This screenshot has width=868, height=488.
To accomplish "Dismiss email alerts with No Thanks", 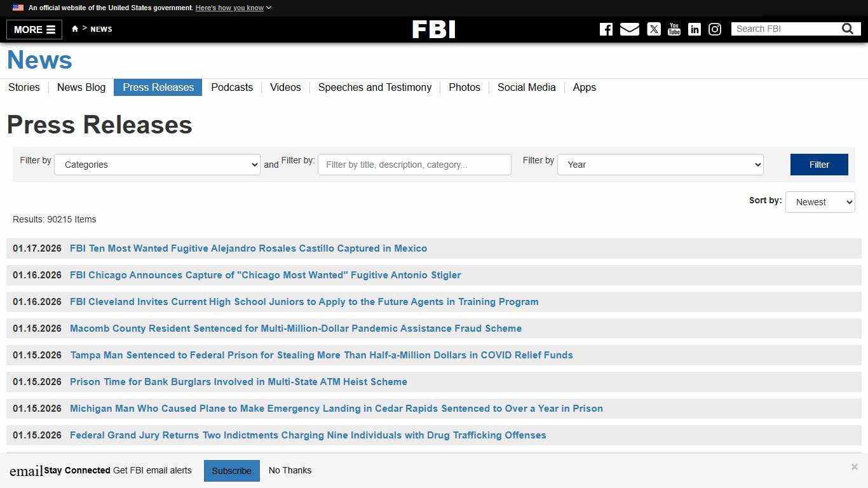I will pyautogui.click(x=290, y=470).
